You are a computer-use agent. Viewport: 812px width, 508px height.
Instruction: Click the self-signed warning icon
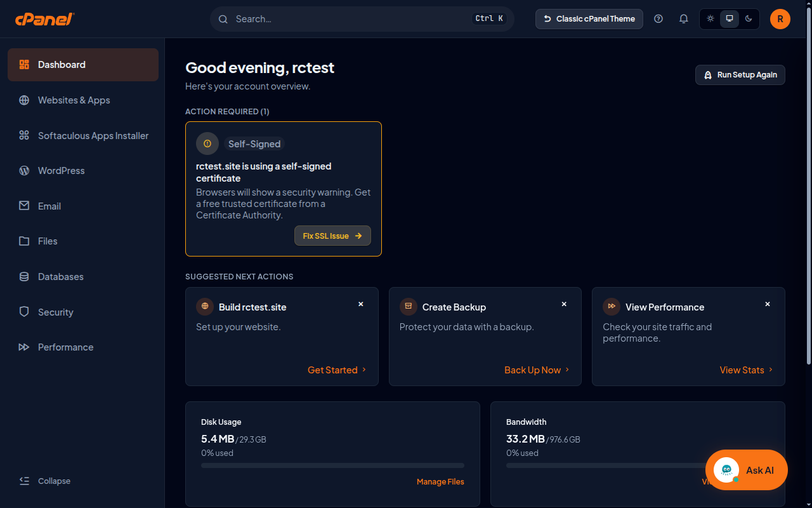207,144
